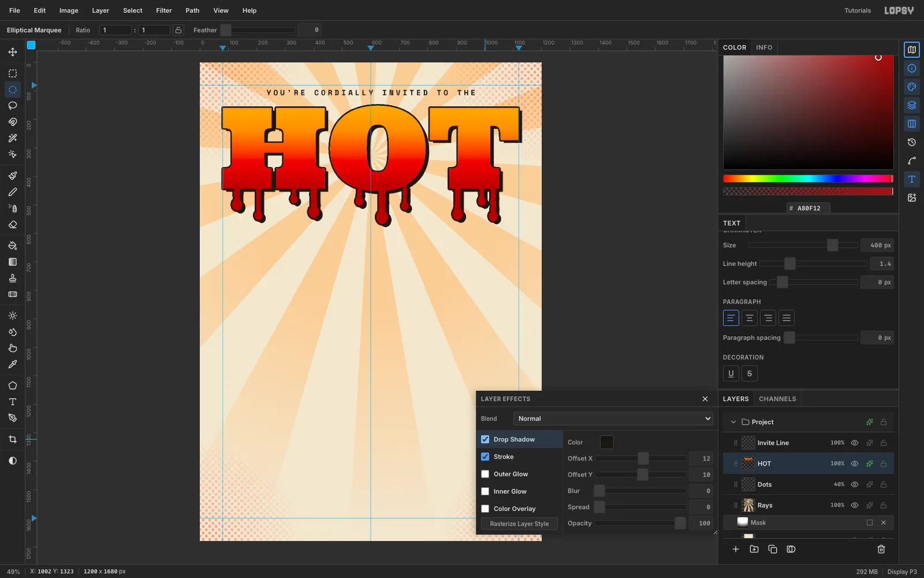Select the Shape polygon tool
The width and height of the screenshot is (924, 578).
pos(13,386)
